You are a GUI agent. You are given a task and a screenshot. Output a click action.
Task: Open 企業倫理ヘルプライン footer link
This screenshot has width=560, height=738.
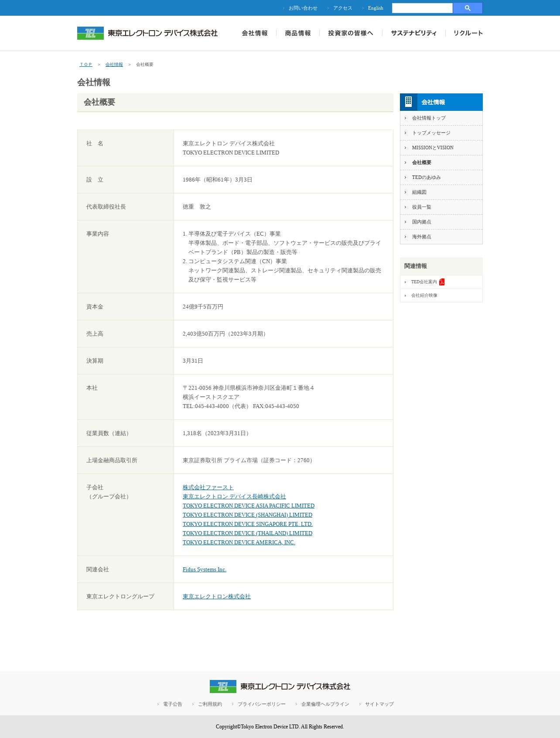click(x=325, y=704)
